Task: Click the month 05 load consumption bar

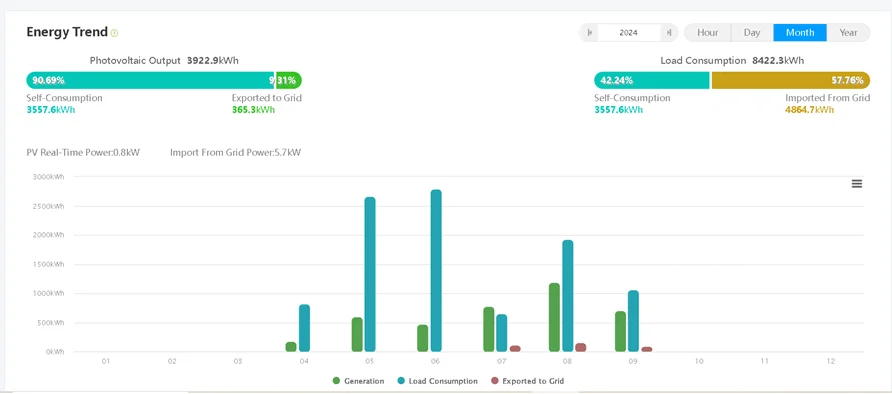Action: 370,274
